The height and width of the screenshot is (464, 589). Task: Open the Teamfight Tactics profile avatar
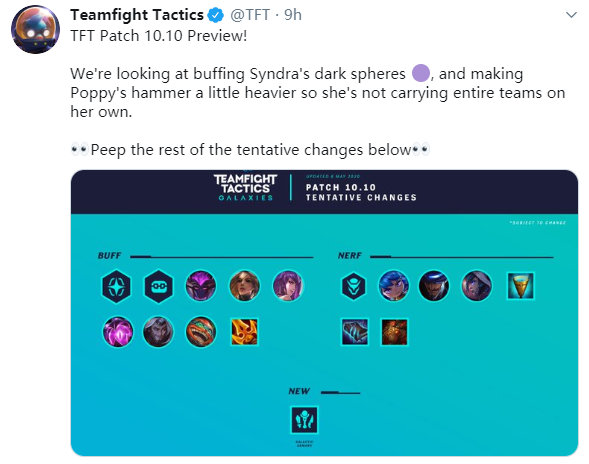tap(35, 29)
